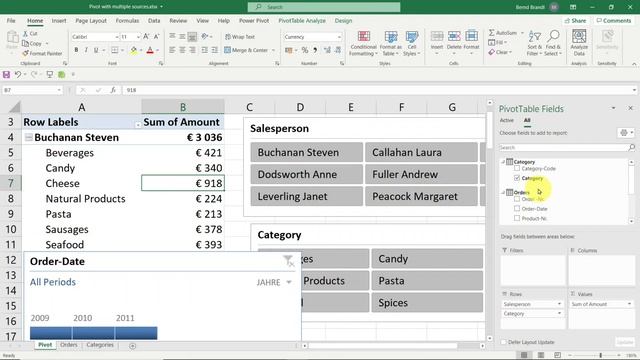
Task: Open Conditional Formatting menu
Action: pos(363,43)
